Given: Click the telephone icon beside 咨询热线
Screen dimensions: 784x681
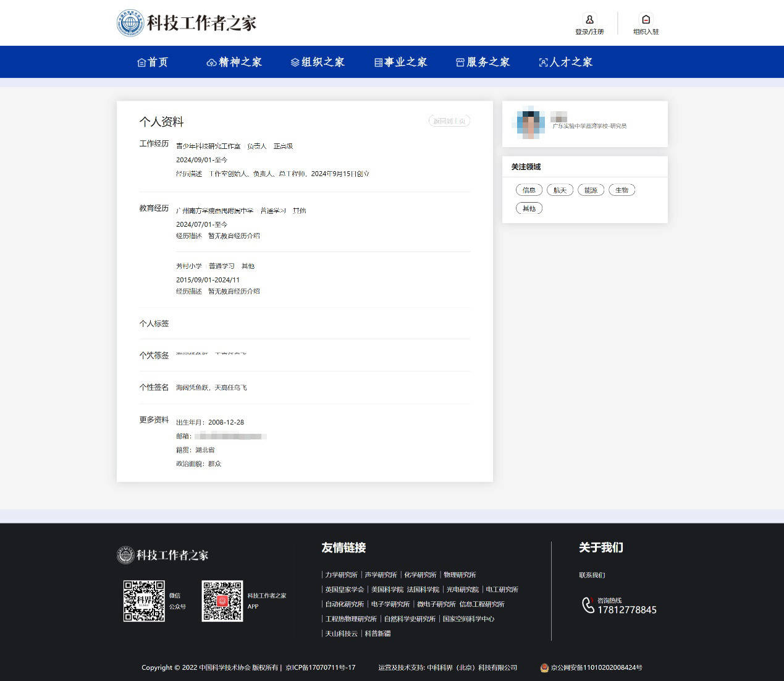Looking at the screenshot, I should click(588, 606).
